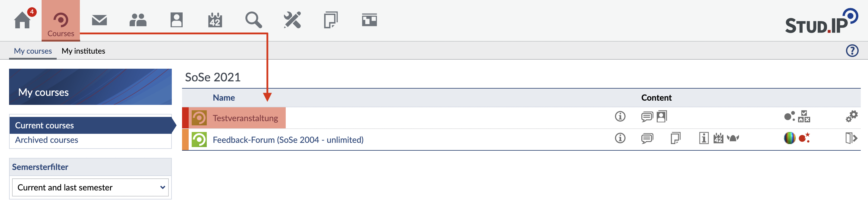The image size is (868, 204).
Task: Open Feedback-Forum (SoSe 2004 - unlimited) link
Action: [x=288, y=140]
